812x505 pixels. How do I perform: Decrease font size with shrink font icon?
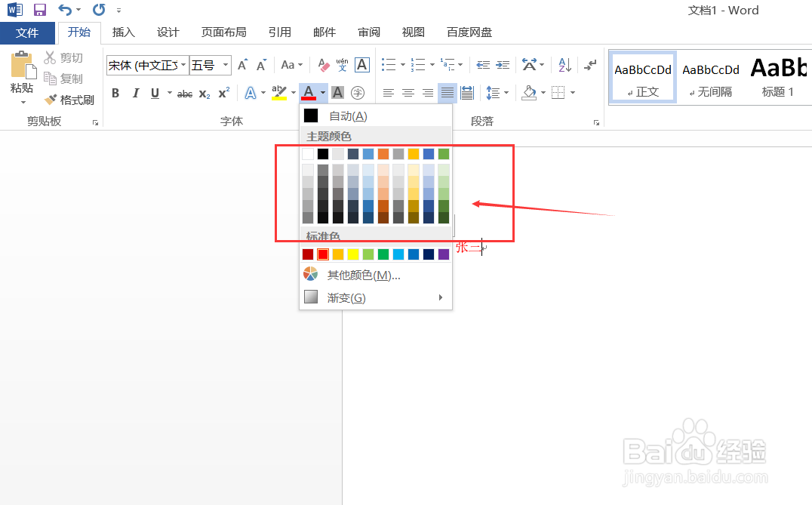pos(262,65)
